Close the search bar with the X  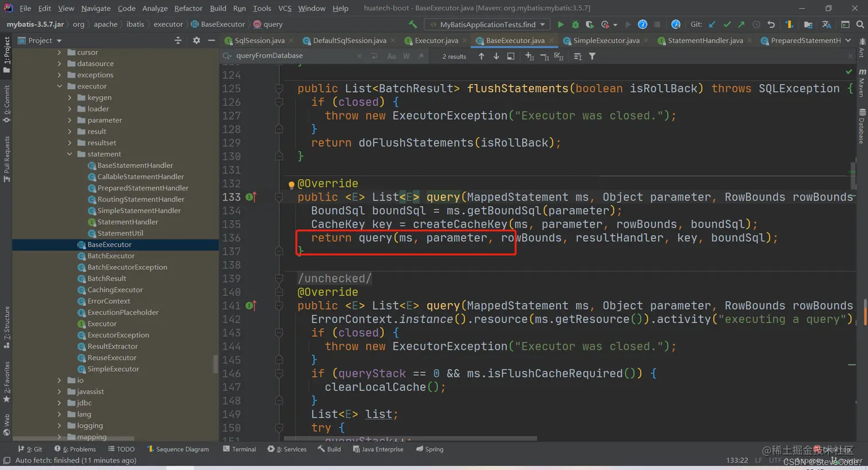[850, 56]
